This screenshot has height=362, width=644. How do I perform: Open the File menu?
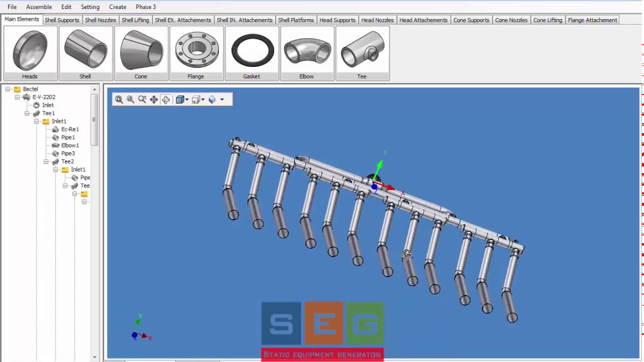tap(12, 7)
